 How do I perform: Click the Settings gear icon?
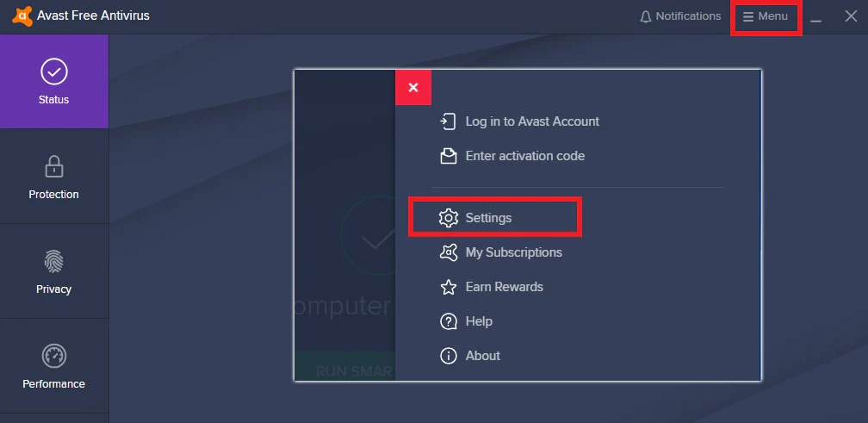449,218
